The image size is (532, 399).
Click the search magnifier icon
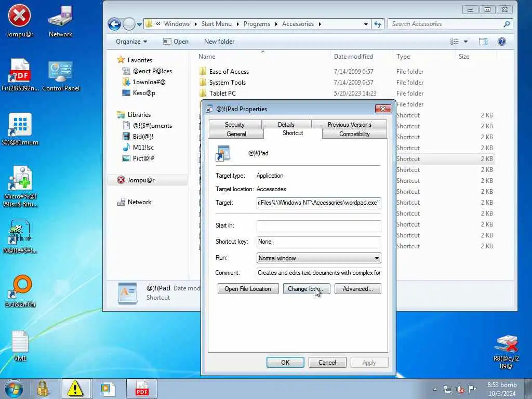[x=507, y=24]
